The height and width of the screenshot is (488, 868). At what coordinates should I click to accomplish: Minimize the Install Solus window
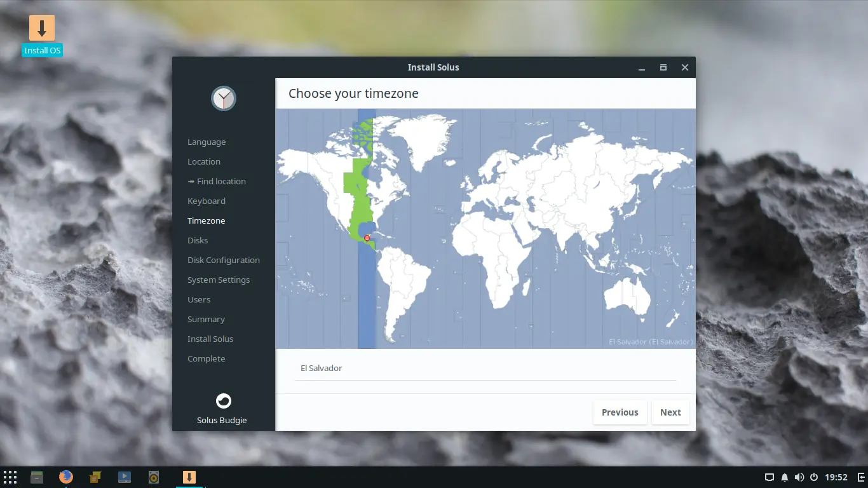(642, 67)
